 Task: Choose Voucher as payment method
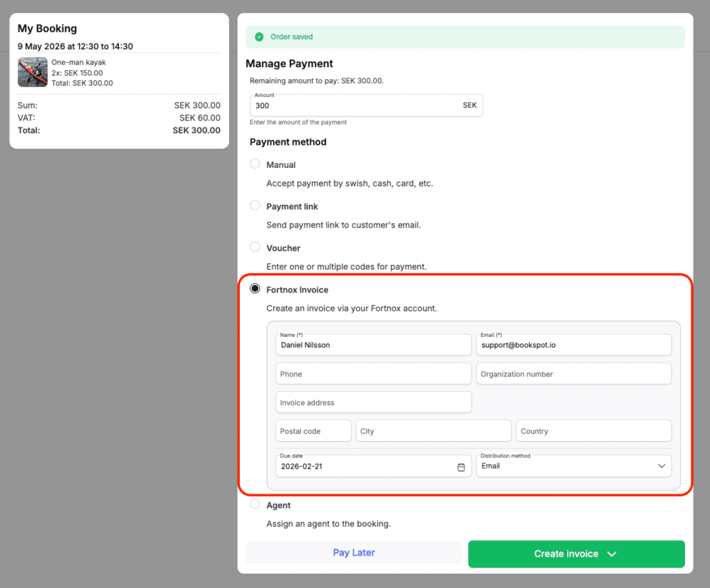tap(255, 248)
